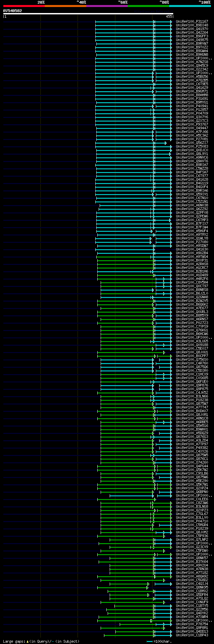Click UniRef100_C5WZZ8 entry
This screenshot has width=214, height=644.
pyautogui.click(x=192, y=168)
